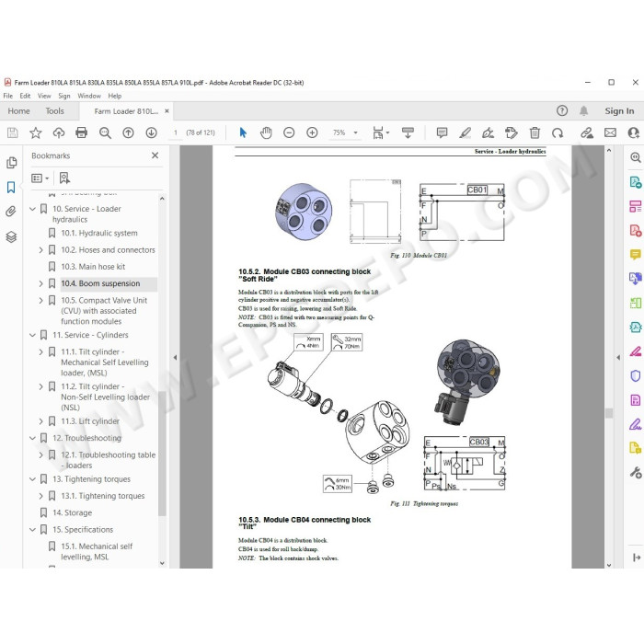Delete page with trash icon
Viewport: 644px width, 644px height.
535,132
